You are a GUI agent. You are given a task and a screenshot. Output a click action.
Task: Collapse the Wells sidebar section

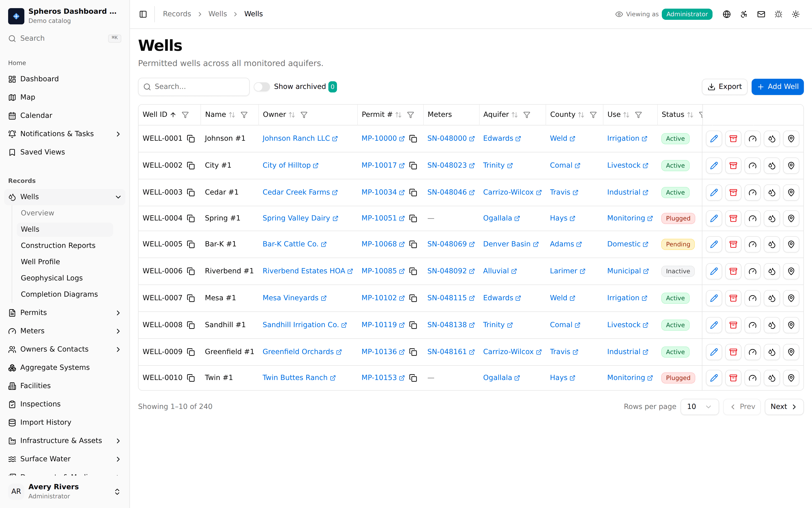tap(65, 197)
